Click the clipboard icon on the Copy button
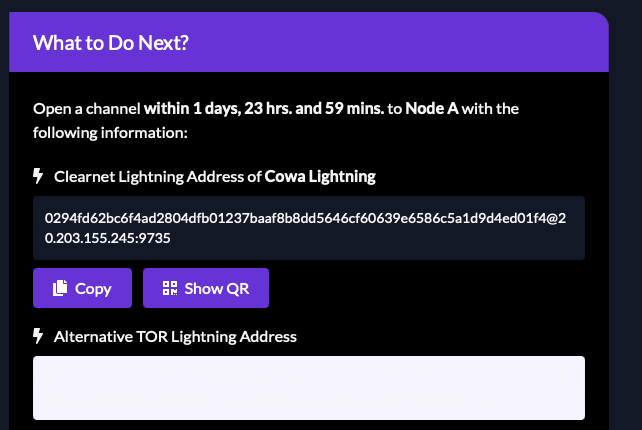 [60, 289]
